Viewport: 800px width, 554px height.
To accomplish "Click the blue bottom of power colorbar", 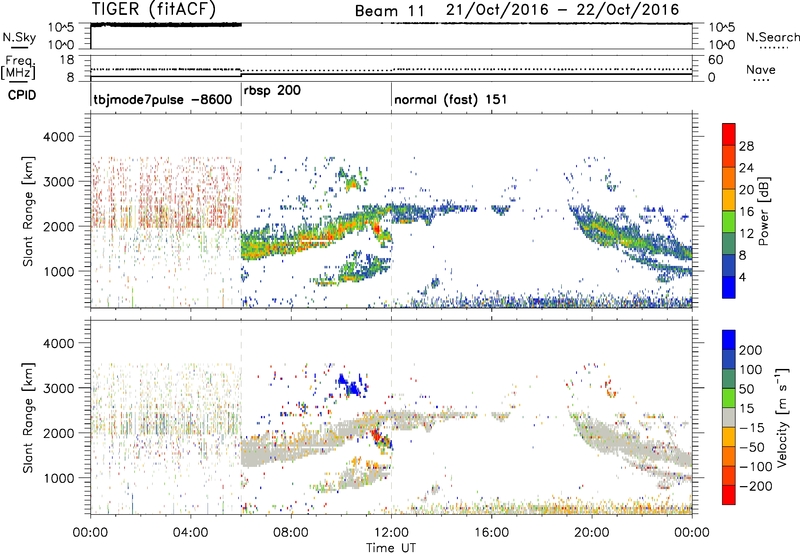I will [x=729, y=287].
